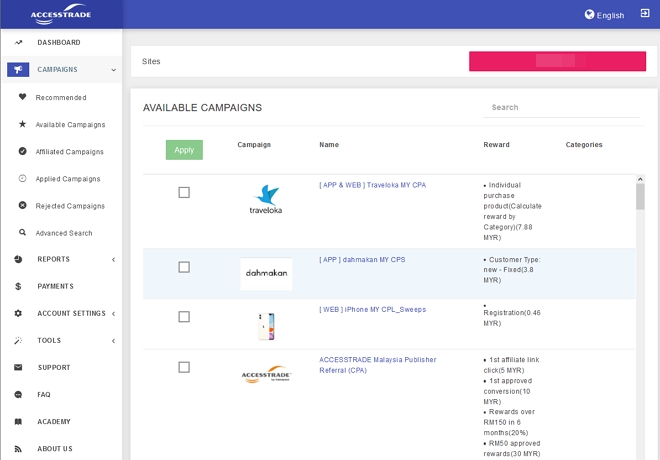
Task: Check the ACCESSTRADE Publisher Referral checkbox
Action: 184,367
